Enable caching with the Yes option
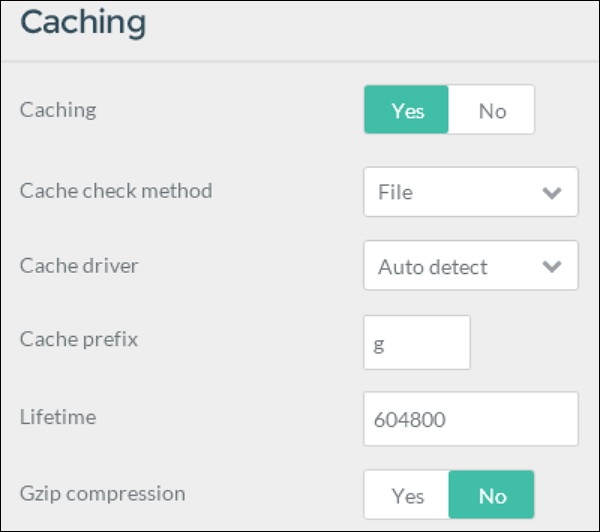The image size is (600, 532). 407,110
